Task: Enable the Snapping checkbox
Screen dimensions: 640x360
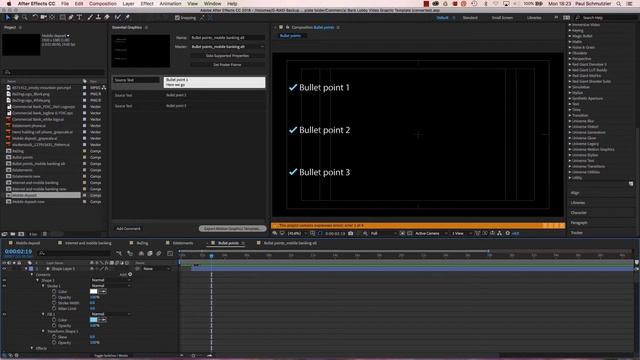Action: click(177, 18)
